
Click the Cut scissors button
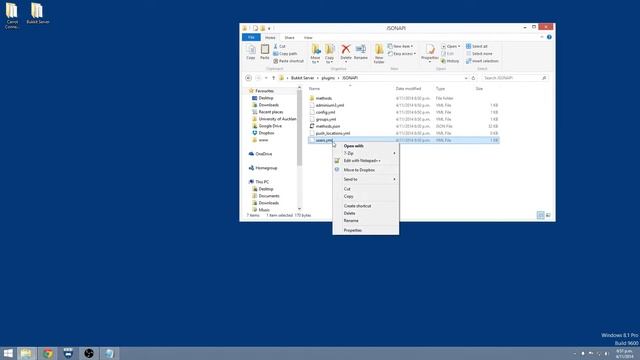click(280, 47)
